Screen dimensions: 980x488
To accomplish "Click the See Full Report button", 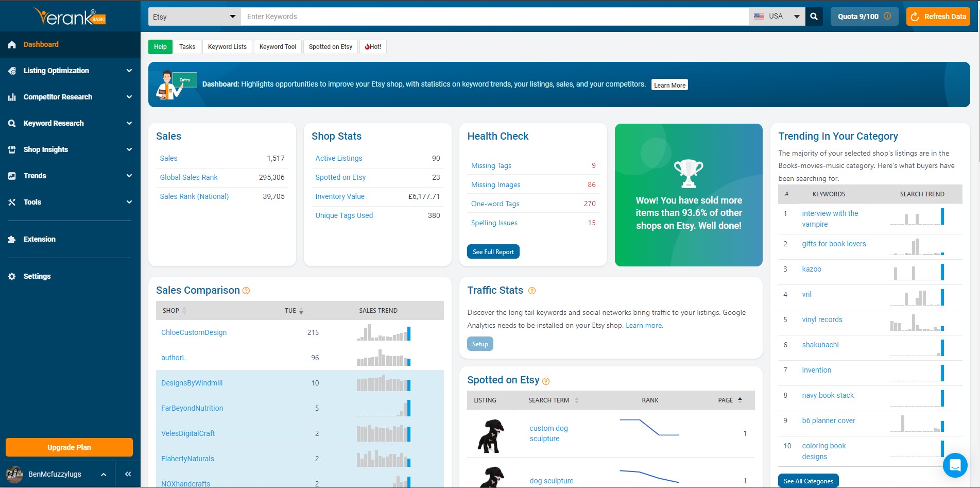I will (x=493, y=252).
